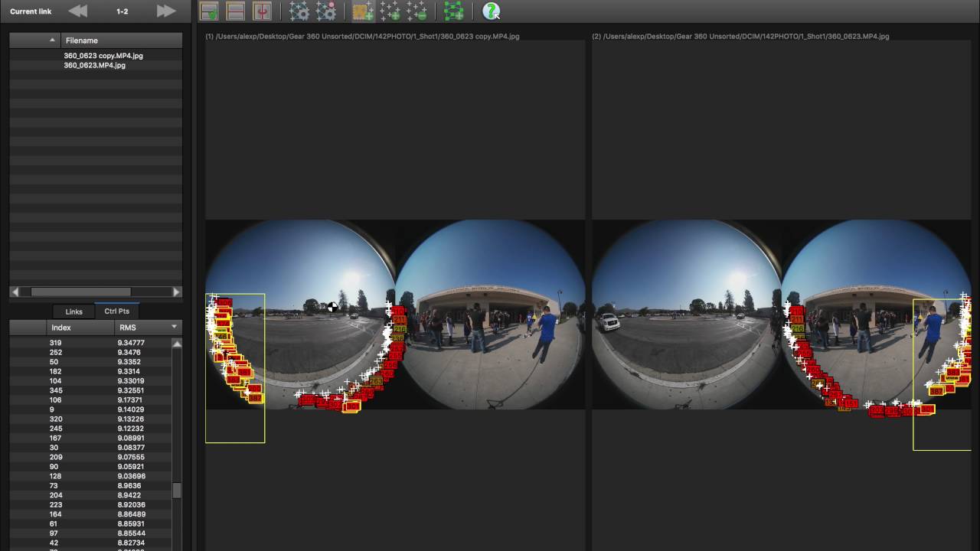
Task: Select the highlighted add control point tool
Action: [x=363, y=11]
